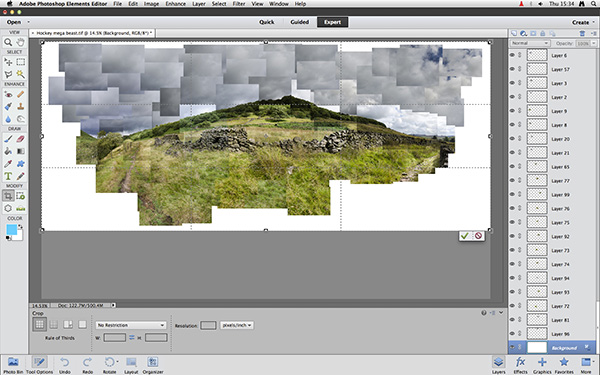
Task: Select the Custom Shape tool
Action: coord(20,164)
